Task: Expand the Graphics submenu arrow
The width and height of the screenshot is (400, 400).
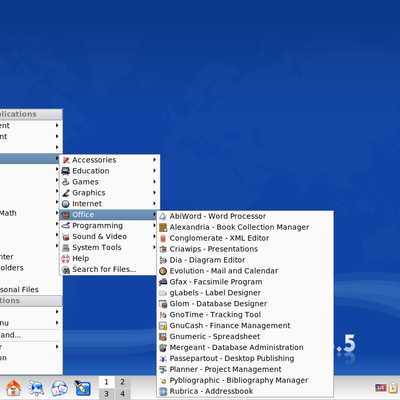Action: point(155,193)
